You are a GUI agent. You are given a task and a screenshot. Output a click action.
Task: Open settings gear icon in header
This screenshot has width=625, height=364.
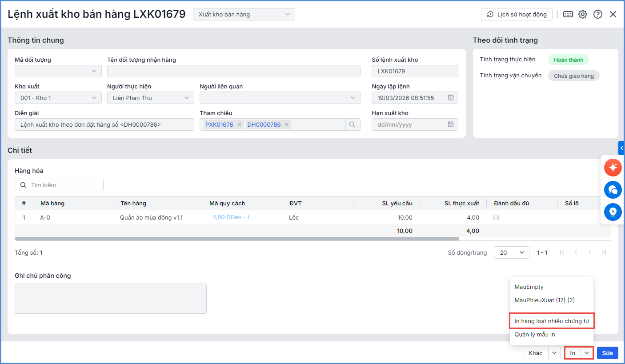[x=583, y=14]
